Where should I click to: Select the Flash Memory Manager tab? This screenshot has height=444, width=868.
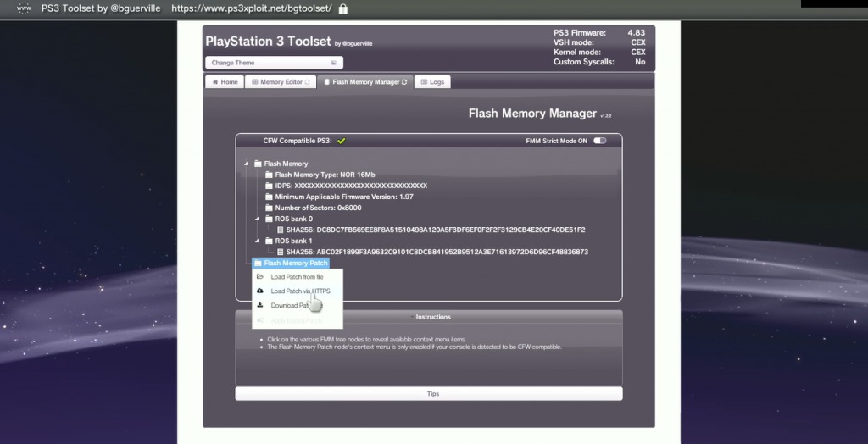click(x=365, y=82)
